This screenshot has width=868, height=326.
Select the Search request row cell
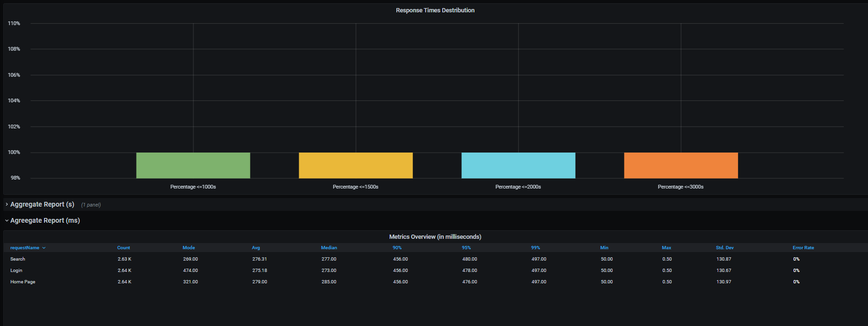[x=18, y=259]
